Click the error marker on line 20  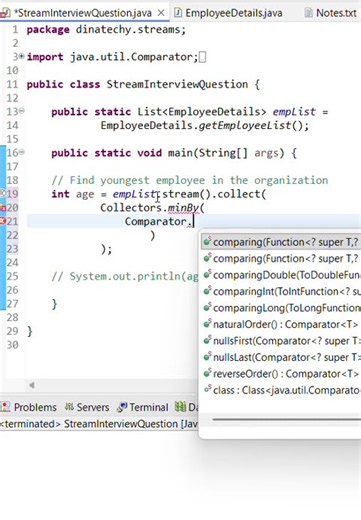[3, 208]
